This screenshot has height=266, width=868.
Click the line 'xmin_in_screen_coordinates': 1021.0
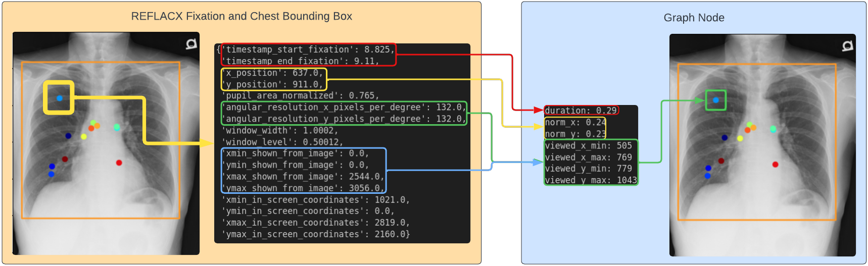(x=315, y=200)
